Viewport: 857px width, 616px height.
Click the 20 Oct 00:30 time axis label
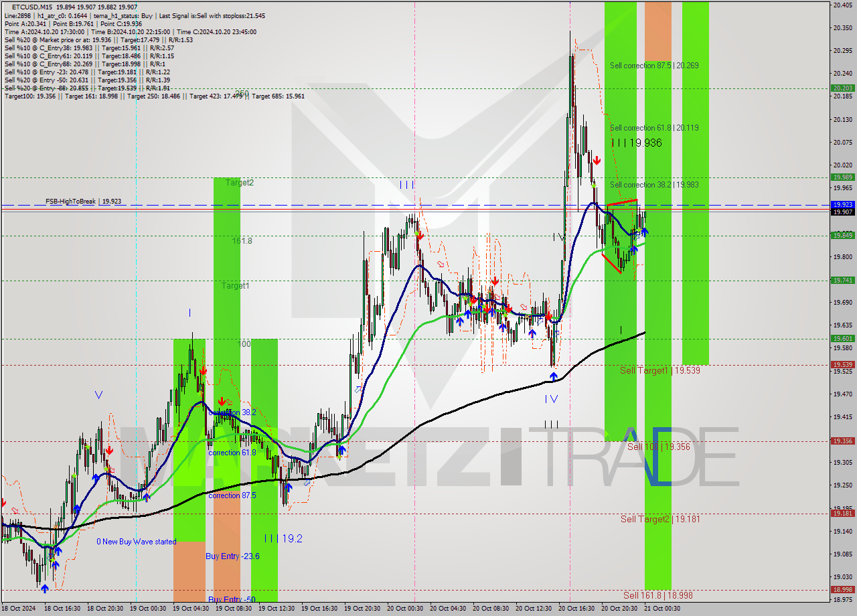405,609
